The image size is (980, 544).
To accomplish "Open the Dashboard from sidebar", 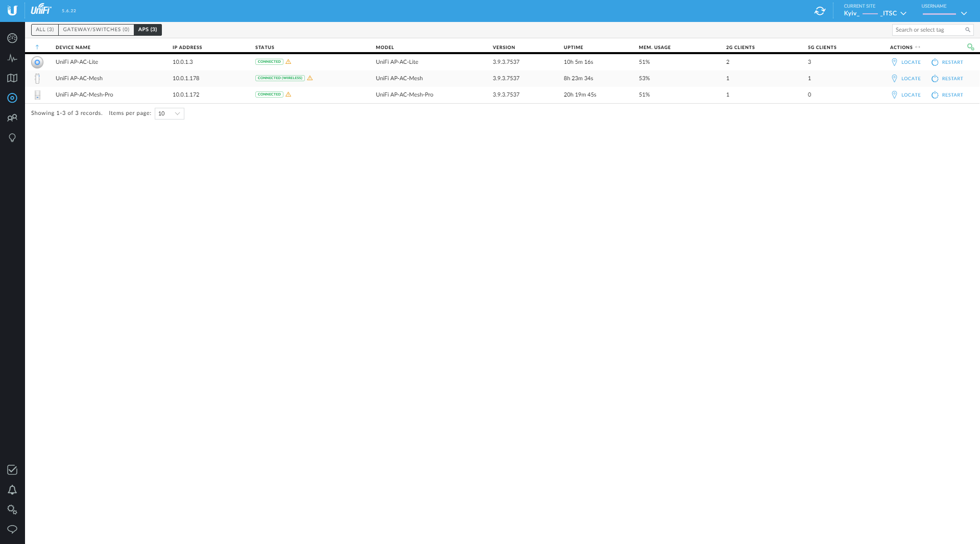I will [12, 38].
